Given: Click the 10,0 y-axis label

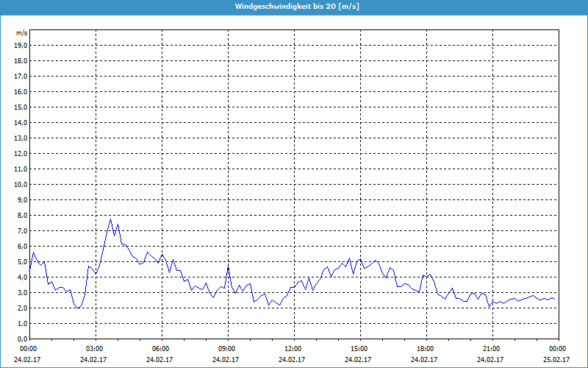Looking at the screenshot, I should (21, 184).
